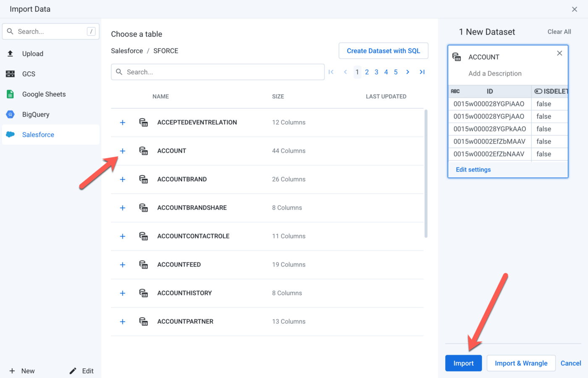Select GCS data source
The height and width of the screenshot is (378, 588).
tap(51, 74)
